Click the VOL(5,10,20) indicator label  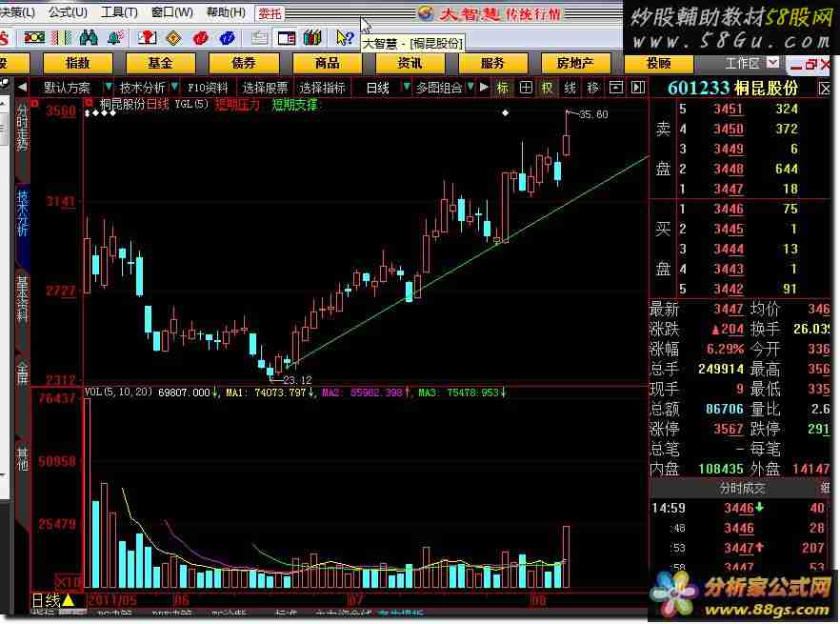pyautogui.click(x=118, y=392)
